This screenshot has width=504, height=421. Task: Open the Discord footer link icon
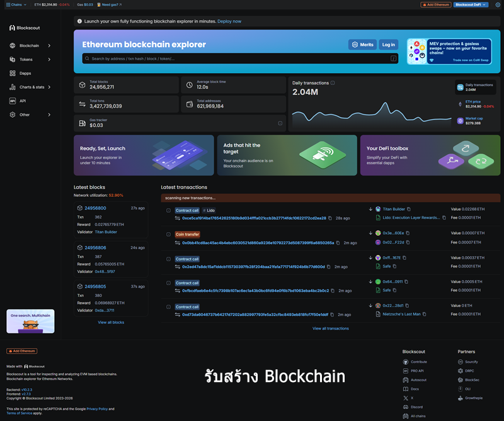[x=406, y=407]
